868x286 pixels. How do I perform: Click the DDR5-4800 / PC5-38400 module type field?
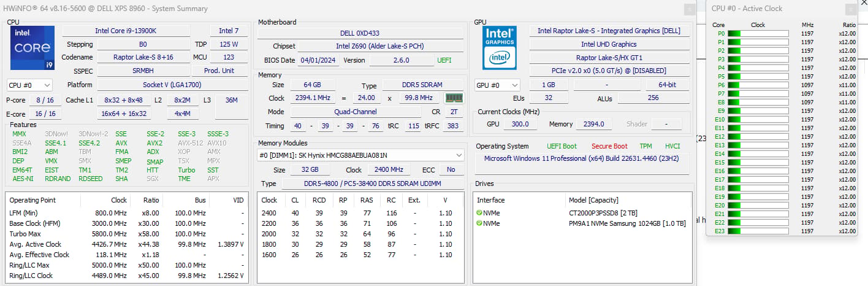[373, 184]
